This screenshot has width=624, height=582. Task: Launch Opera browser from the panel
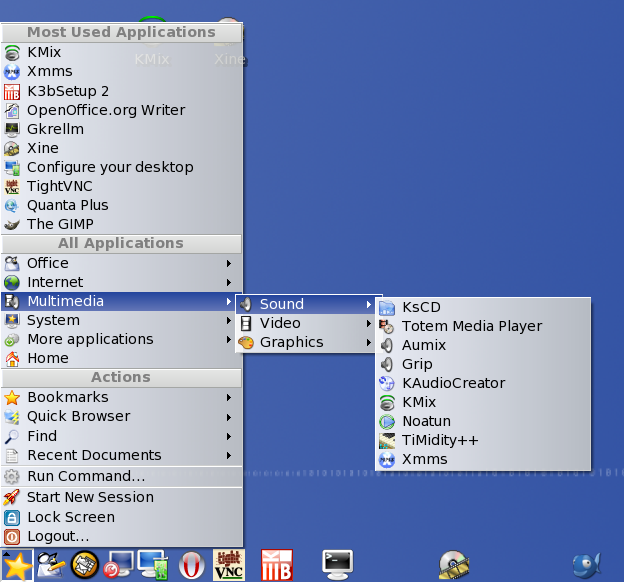(191, 565)
